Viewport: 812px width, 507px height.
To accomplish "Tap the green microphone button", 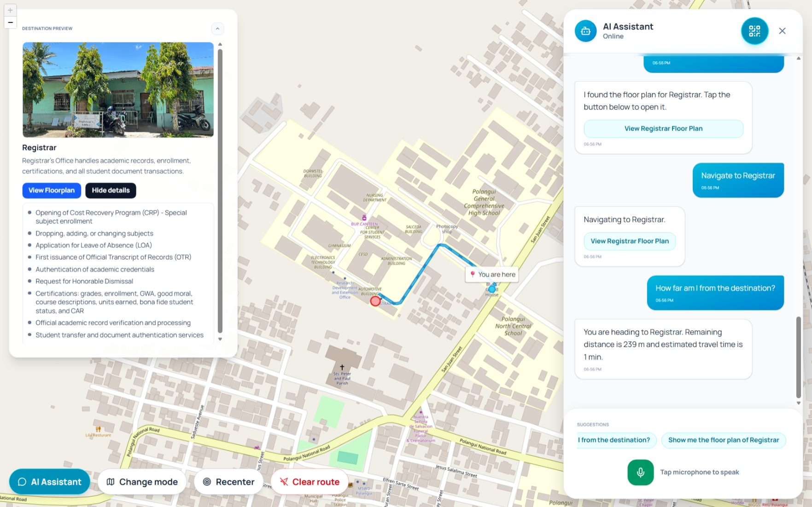I will (x=640, y=472).
